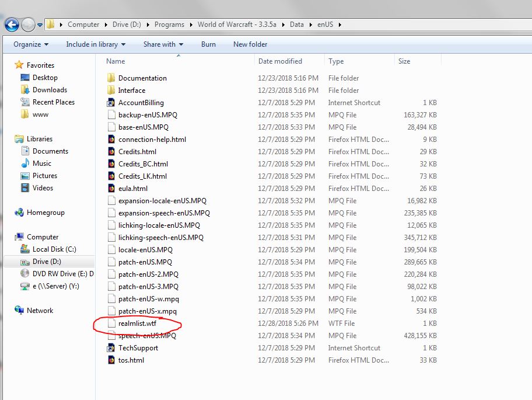This screenshot has width=532, height=400.
Task: Select tos.html file
Action: coord(131,360)
